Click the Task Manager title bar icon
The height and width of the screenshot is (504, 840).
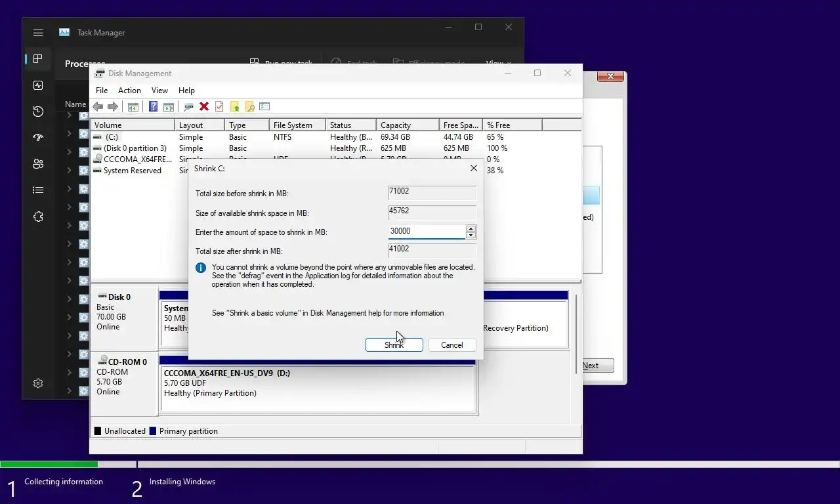[x=64, y=32]
